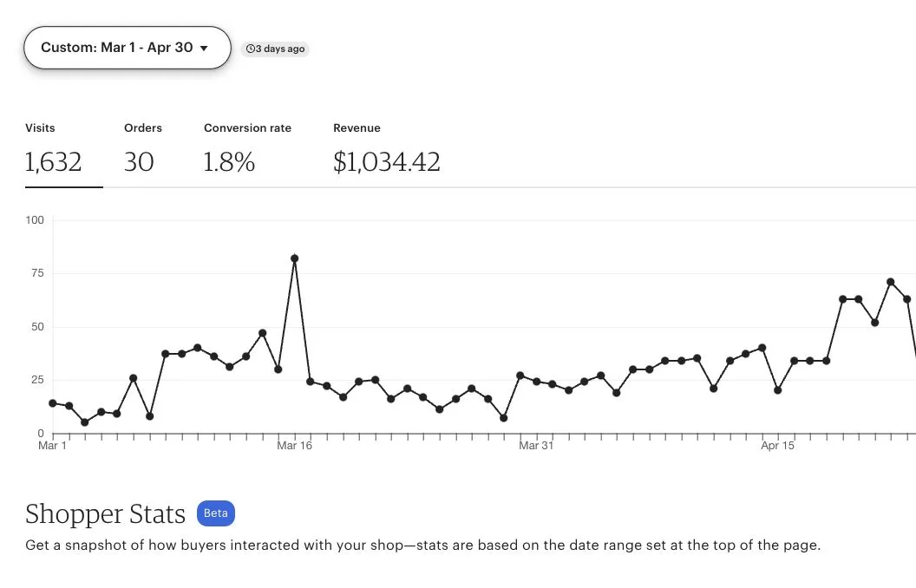The height and width of the screenshot is (588, 916).
Task: Click the Shopper Stats heading
Action: 105,514
